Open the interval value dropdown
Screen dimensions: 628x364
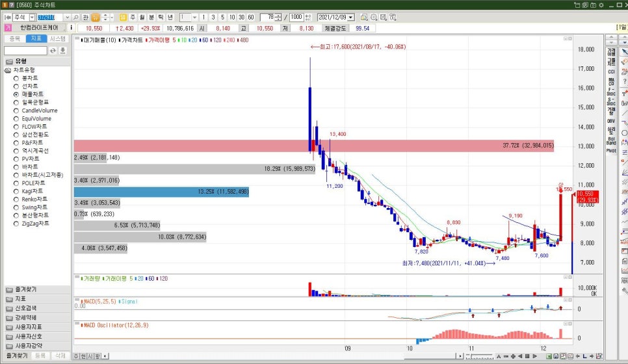[194, 17]
